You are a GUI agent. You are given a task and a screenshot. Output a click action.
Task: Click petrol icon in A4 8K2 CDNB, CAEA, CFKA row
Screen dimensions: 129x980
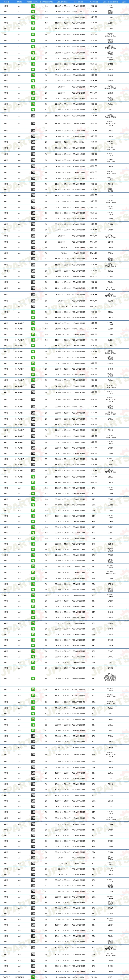(x=33, y=35)
